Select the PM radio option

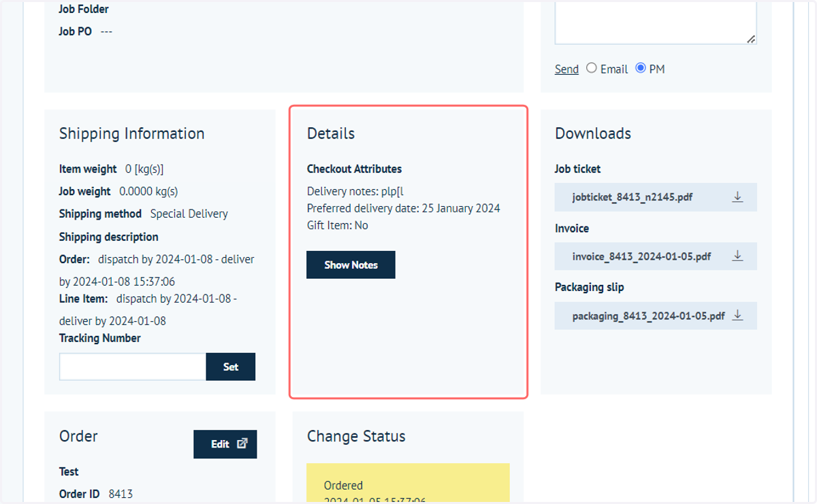point(640,68)
